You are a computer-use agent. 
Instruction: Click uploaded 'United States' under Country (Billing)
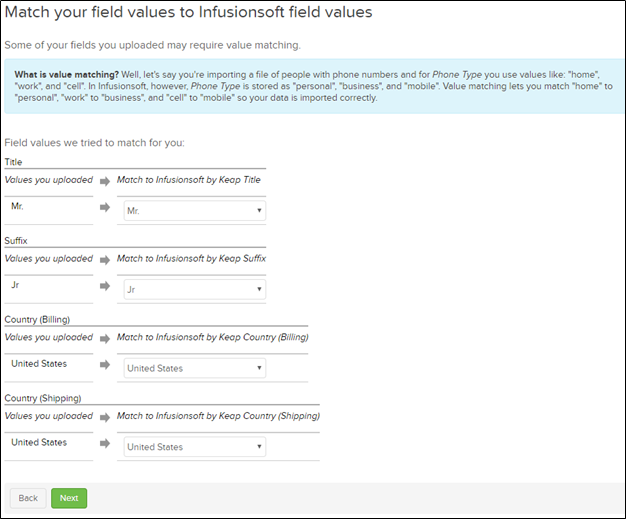(x=39, y=363)
